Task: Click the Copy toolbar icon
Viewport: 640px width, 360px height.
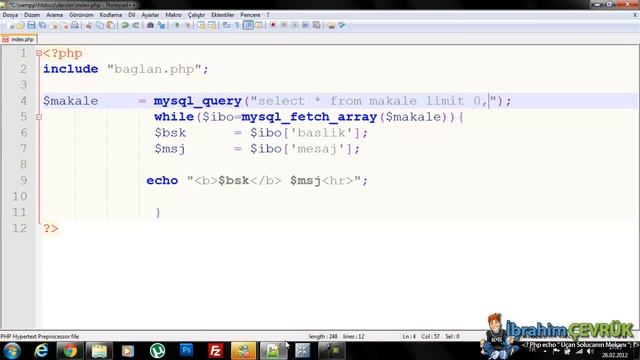Action: click(100, 25)
